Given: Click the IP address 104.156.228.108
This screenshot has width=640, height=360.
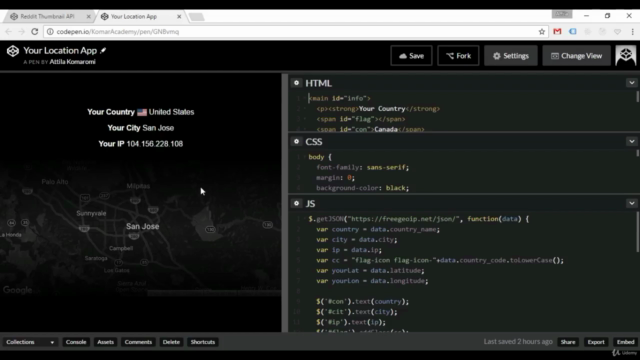Looking at the screenshot, I should 155,144.
